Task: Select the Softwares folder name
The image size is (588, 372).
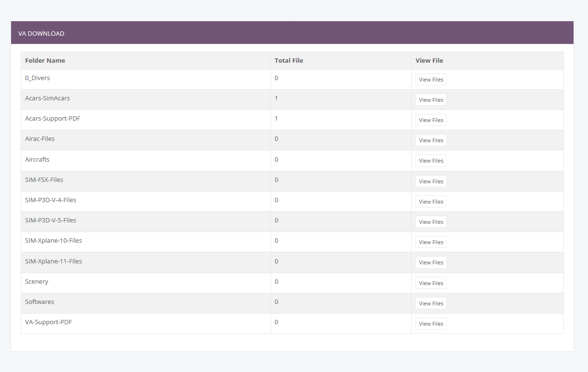Action: tap(40, 302)
